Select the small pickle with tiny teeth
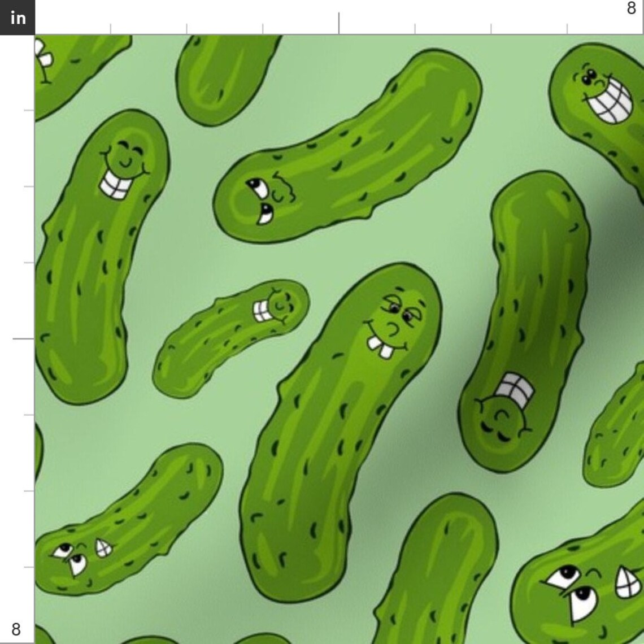This screenshot has width=644, height=644. point(237,333)
